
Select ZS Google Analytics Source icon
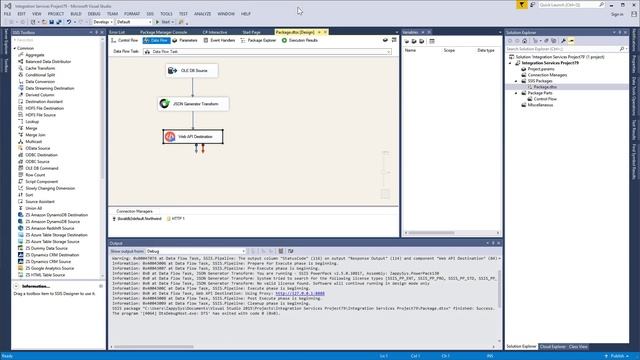pos(20,268)
